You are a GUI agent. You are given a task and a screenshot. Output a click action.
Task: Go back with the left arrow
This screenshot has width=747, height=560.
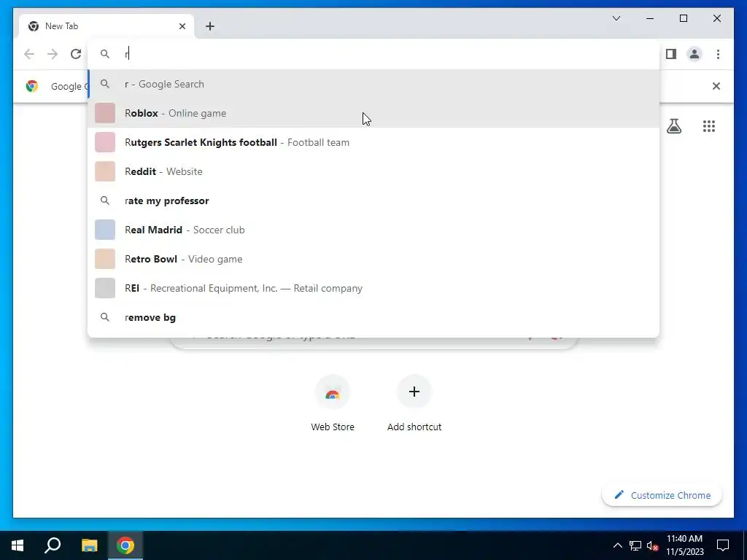(x=29, y=54)
